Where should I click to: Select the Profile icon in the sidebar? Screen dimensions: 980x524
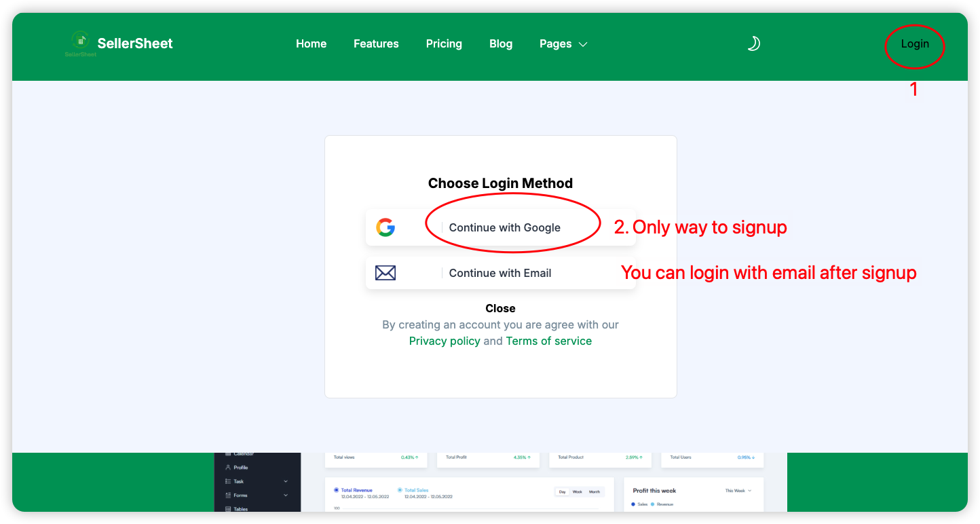(228, 466)
